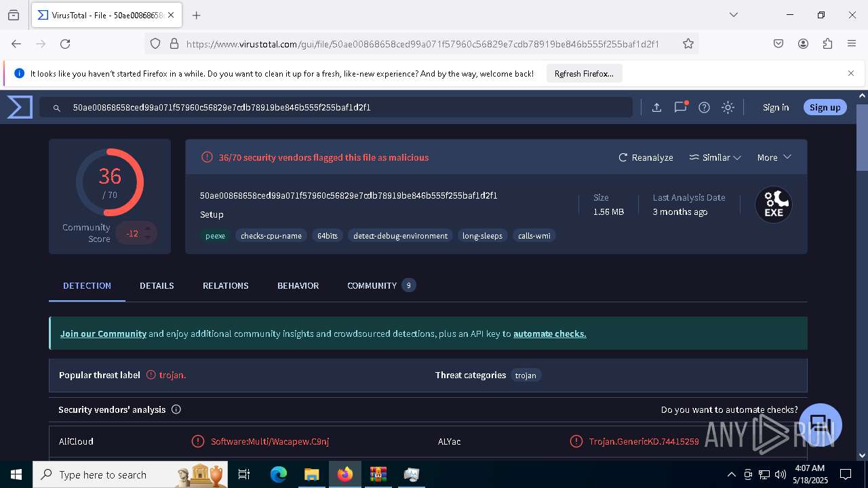Click the automate checks link
Screen dimensions: 868x488
point(550,333)
